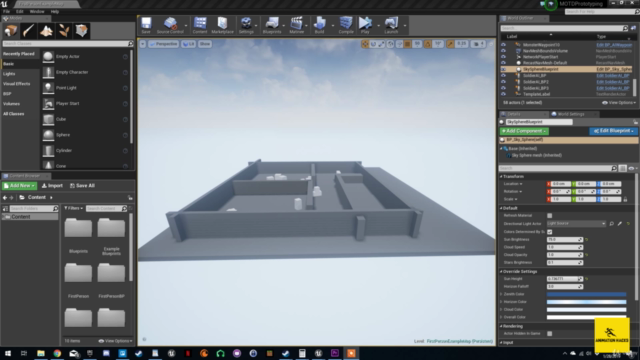This screenshot has height=360, width=640.
Task: Open the Edit menu
Action: (20, 11)
